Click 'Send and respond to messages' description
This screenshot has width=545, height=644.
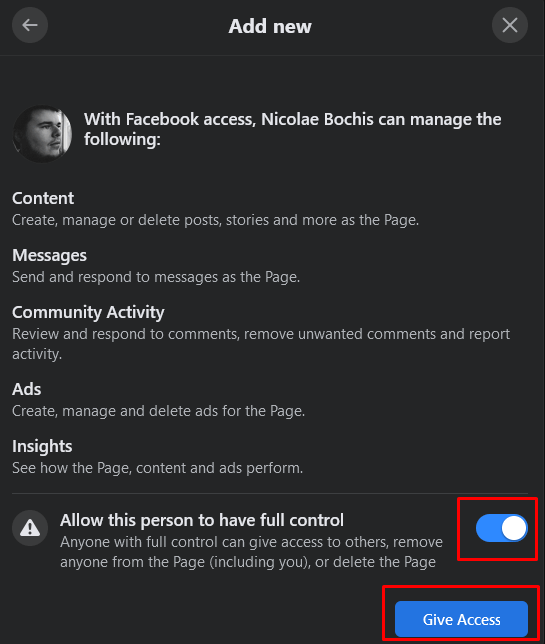156,277
